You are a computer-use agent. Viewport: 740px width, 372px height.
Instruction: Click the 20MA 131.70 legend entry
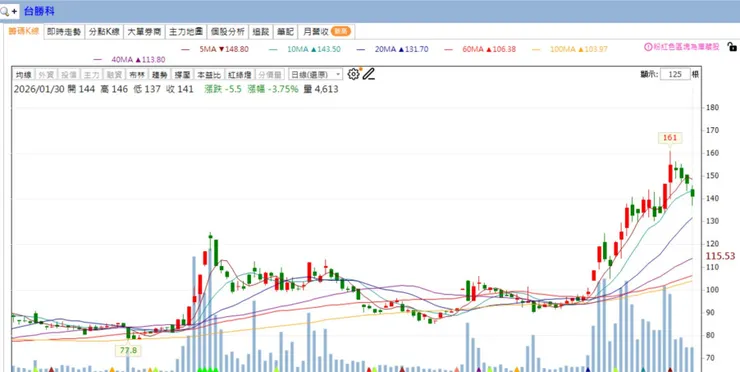393,49
